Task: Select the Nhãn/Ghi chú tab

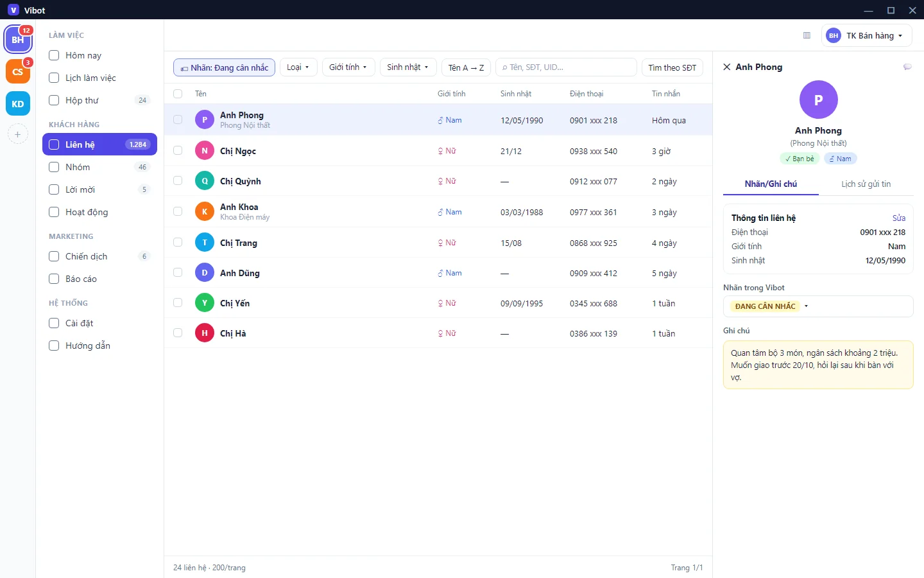Action: (771, 184)
